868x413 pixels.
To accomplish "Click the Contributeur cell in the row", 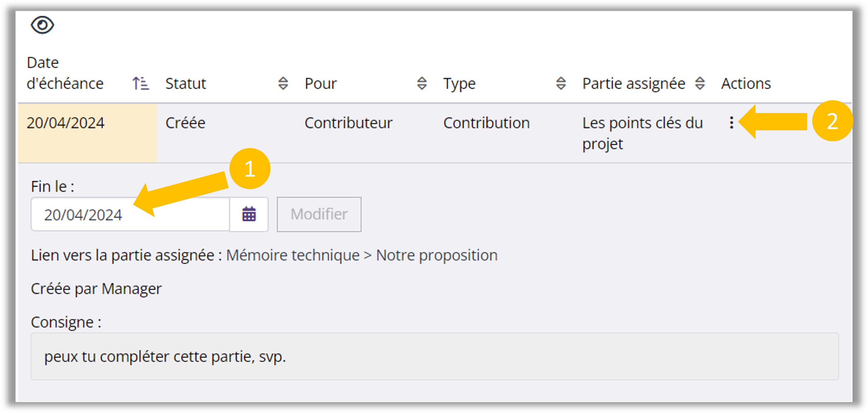I will [x=349, y=123].
